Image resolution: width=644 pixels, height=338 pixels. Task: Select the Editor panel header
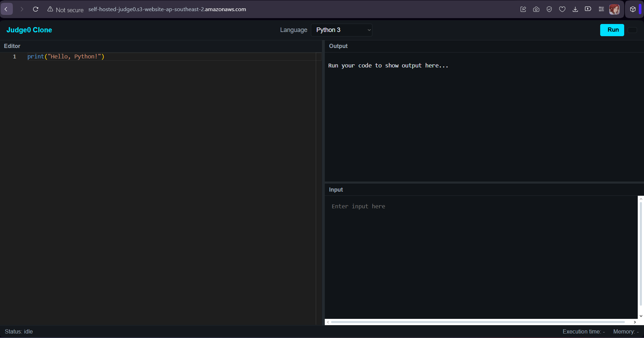(x=12, y=46)
